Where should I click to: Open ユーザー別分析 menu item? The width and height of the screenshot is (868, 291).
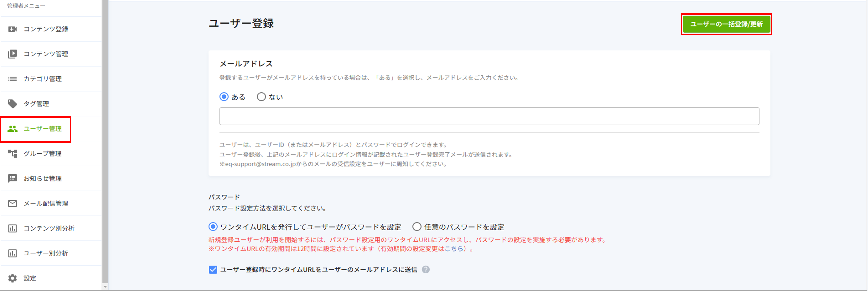point(51,254)
